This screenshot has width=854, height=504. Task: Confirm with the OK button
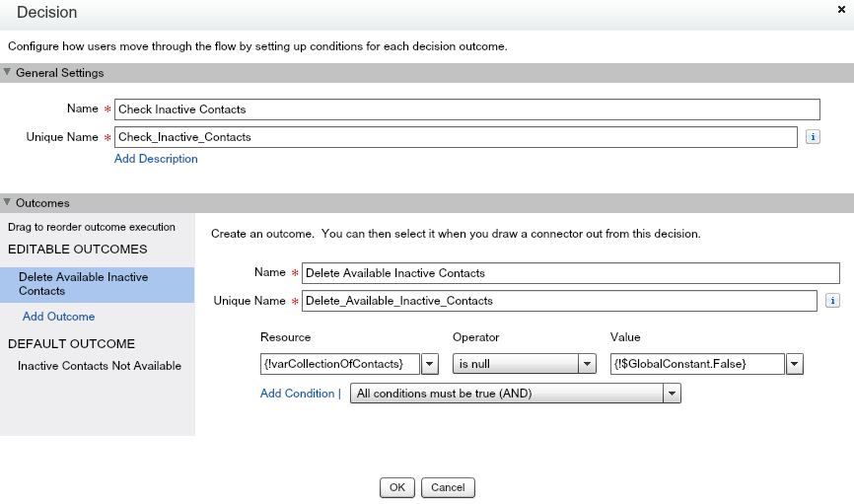[x=397, y=487]
